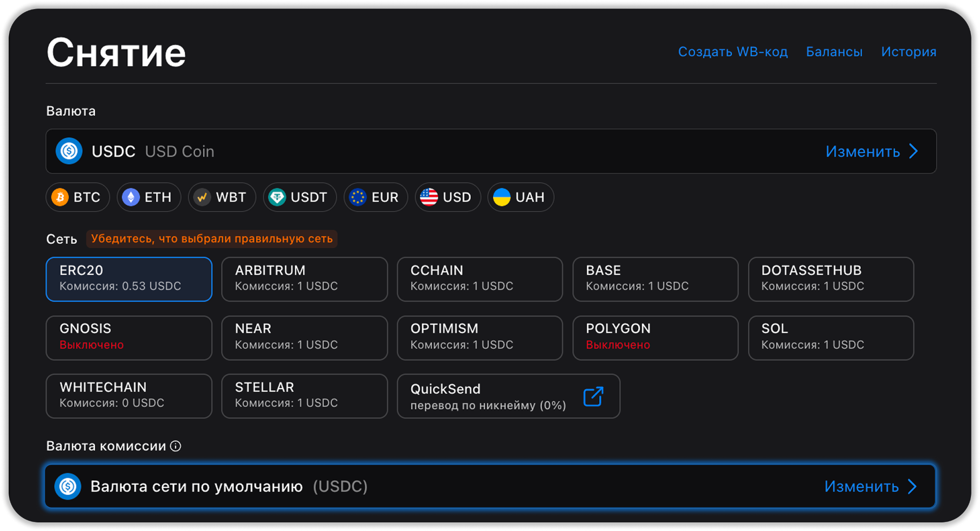Click the USDC USD Coin currency field
This screenshot has height=531, width=980.
click(x=153, y=152)
